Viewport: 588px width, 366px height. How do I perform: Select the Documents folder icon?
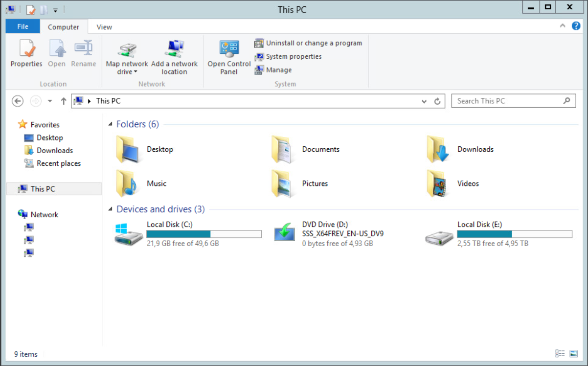click(282, 149)
